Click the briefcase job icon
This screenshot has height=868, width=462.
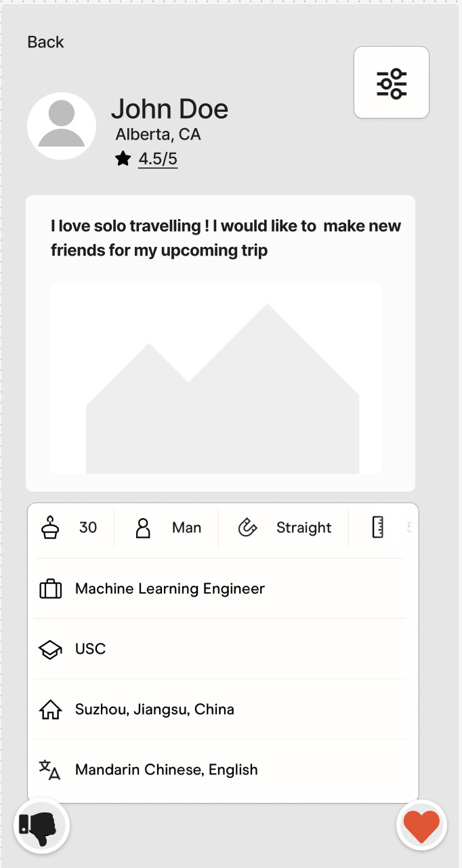(x=51, y=589)
